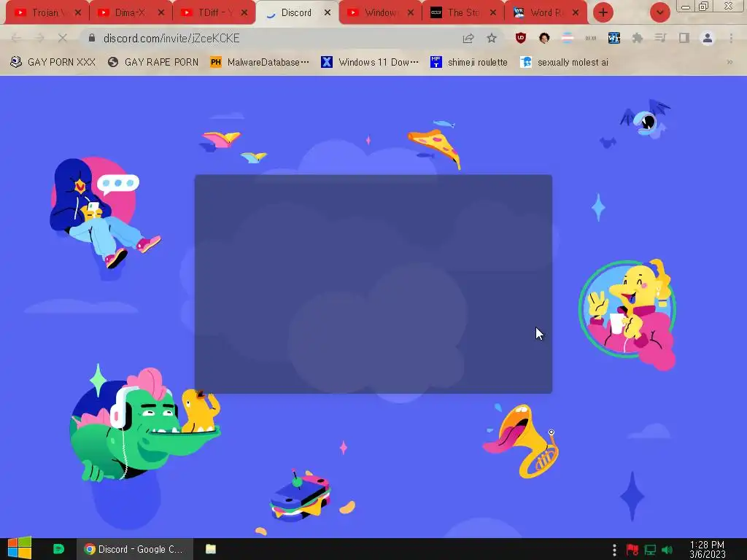Image resolution: width=747 pixels, height=560 pixels.
Task: Minimize the Chrome window
Action: pos(686,7)
